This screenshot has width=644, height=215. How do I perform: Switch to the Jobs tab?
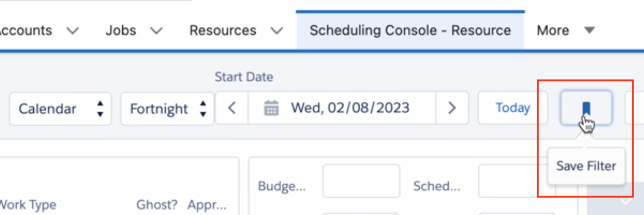[121, 30]
